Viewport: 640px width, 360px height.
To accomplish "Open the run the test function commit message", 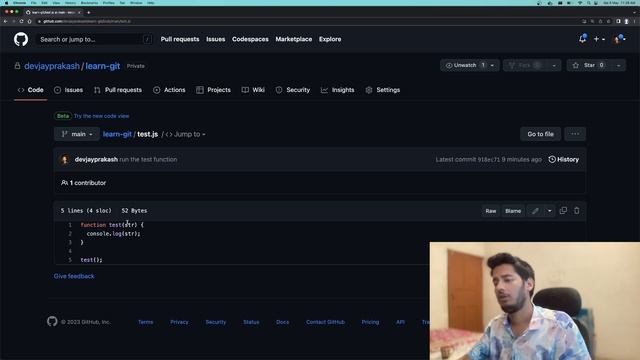I will (148, 160).
